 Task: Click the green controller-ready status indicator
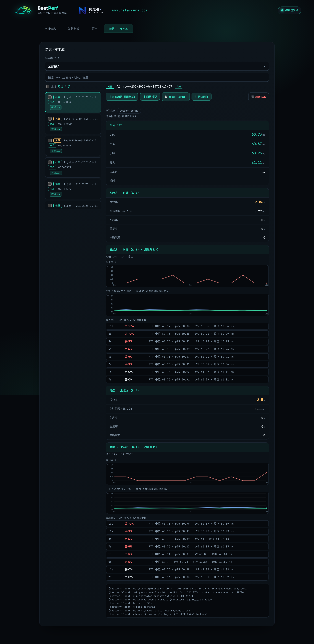click(x=290, y=10)
